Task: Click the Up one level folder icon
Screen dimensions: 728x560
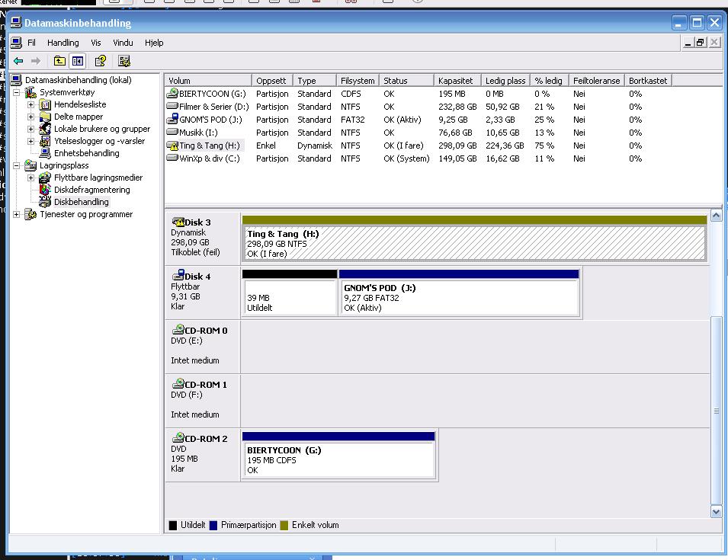Action: click(x=59, y=61)
